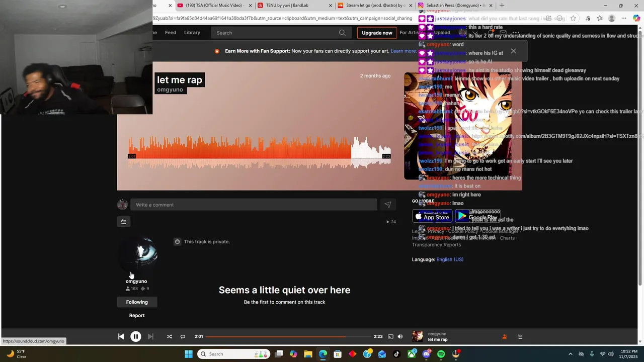This screenshot has height=362, width=644.
Task: Write a comment input field
Action: 254,205
